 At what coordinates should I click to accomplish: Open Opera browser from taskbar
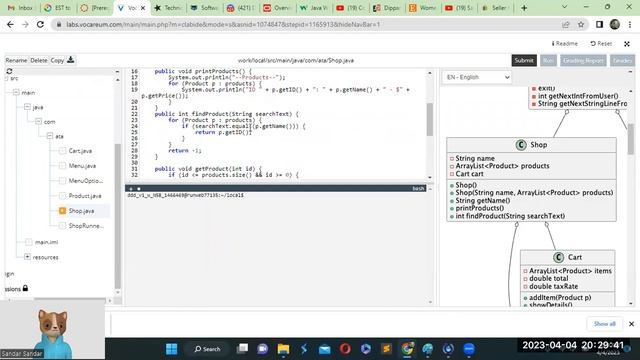click(345, 349)
